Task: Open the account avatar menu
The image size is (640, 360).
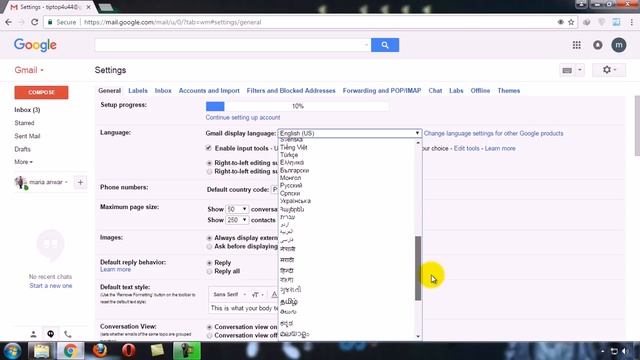Action: click(618, 45)
